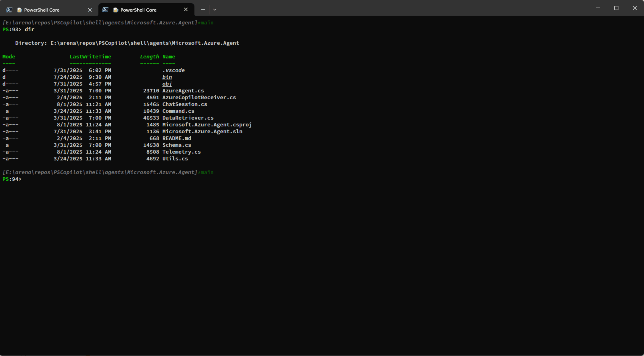Maximize the terminal window

[x=616, y=8]
